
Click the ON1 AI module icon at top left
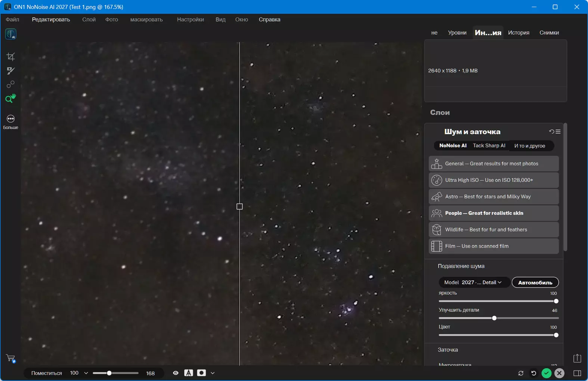coord(10,34)
